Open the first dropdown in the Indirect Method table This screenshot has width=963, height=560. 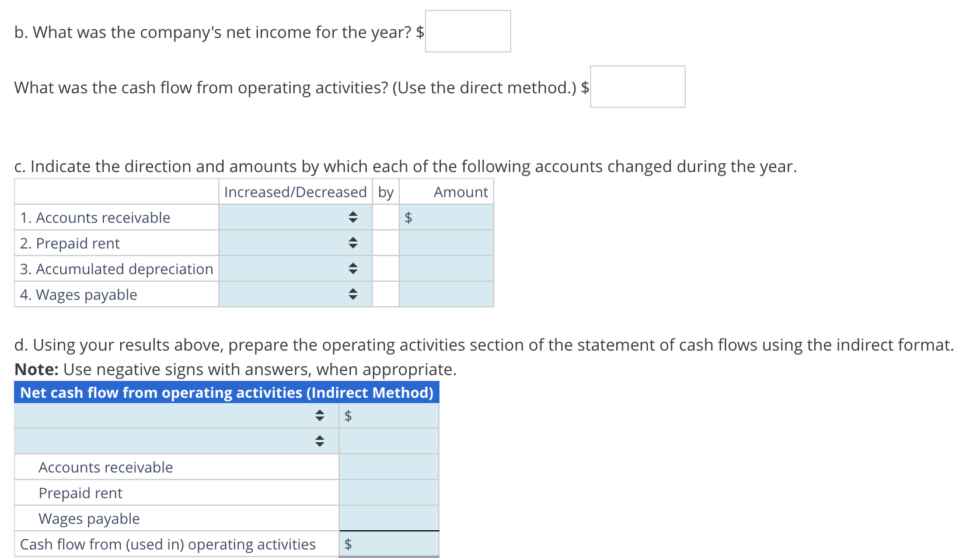click(175, 415)
